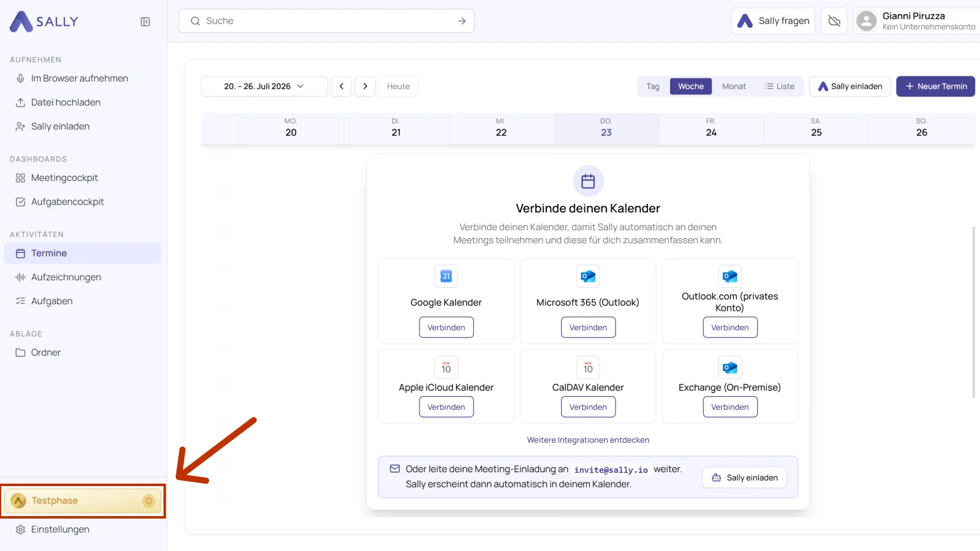980x551 pixels.
Task: Submit search with the arrow icon
Action: 462,21
